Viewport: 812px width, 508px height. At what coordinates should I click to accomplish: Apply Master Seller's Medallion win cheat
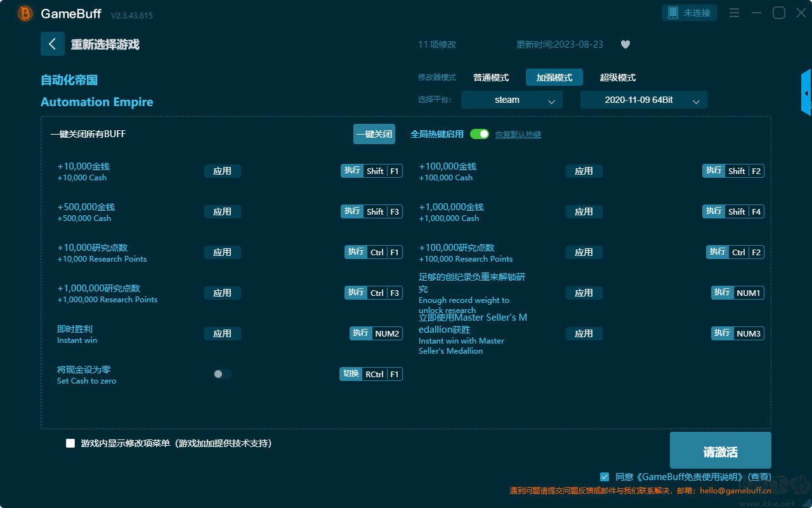[x=584, y=333]
